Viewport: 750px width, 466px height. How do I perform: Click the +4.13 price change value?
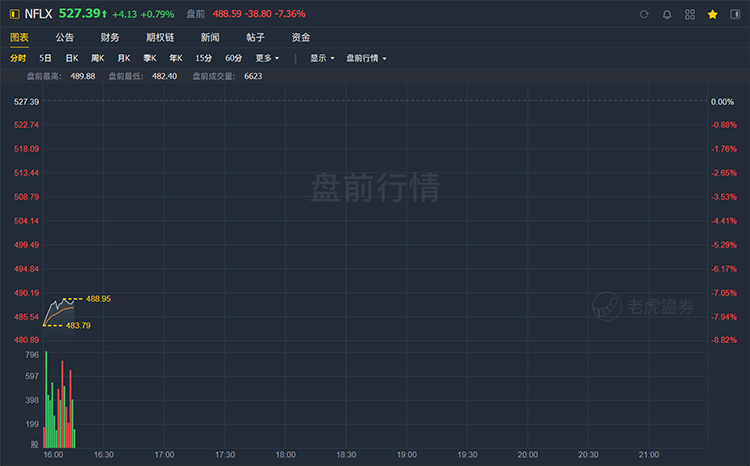[x=124, y=14]
